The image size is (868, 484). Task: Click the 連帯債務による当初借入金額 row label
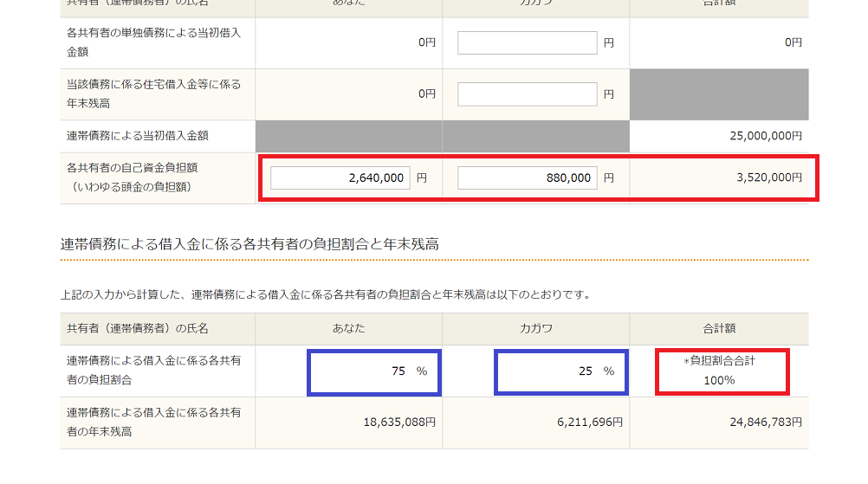137,136
